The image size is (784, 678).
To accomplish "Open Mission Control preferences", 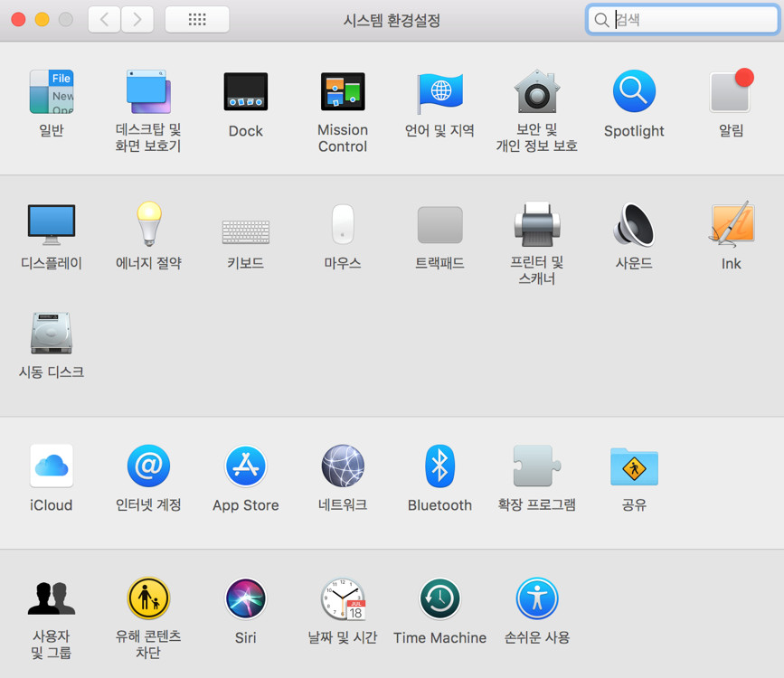I will click(343, 91).
